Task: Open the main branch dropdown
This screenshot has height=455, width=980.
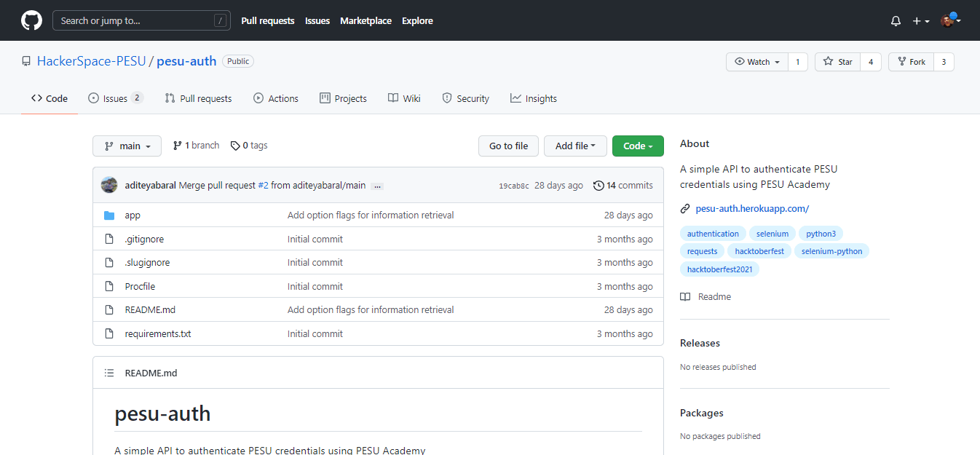Action: point(127,146)
